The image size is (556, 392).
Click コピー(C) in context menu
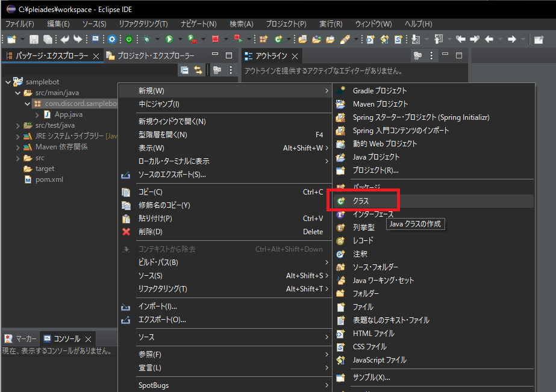(225, 192)
